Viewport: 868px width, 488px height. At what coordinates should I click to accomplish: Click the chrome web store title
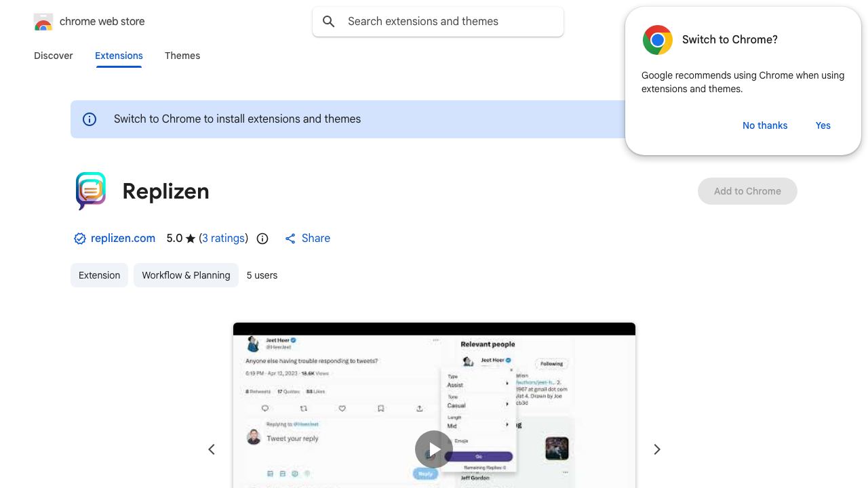coord(102,22)
